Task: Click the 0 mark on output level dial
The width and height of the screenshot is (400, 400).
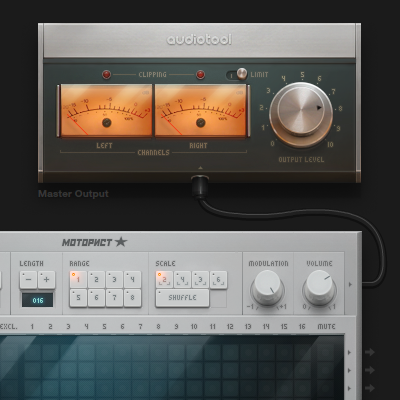Action: pos(272,144)
